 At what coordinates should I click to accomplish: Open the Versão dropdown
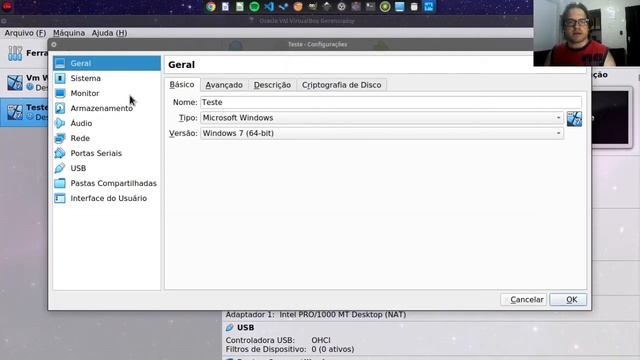coord(382,133)
